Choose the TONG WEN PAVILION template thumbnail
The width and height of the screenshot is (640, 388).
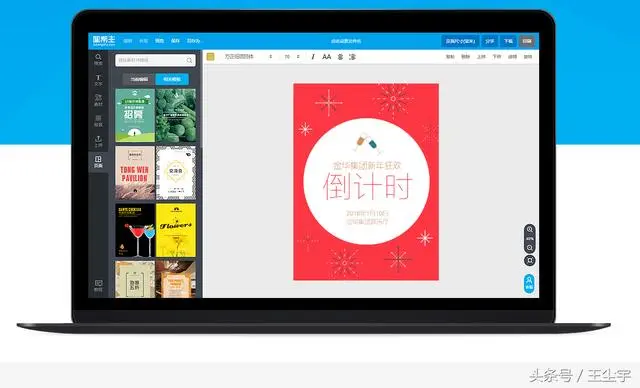[x=135, y=173]
